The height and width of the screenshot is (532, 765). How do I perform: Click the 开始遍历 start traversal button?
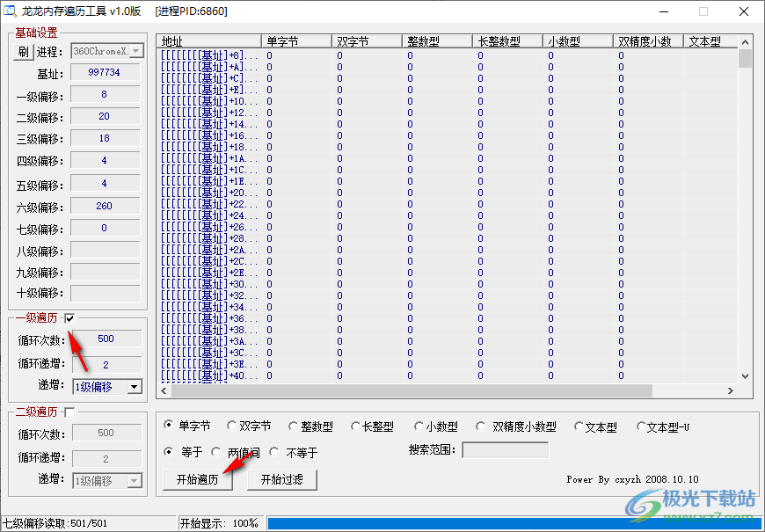coord(197,479)
